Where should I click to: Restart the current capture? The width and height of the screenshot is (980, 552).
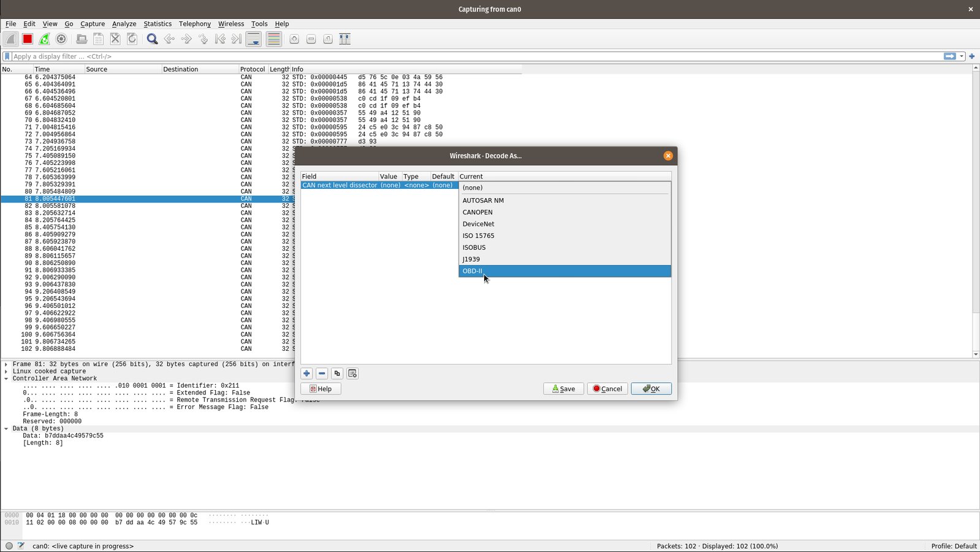[x=44, y=39]
